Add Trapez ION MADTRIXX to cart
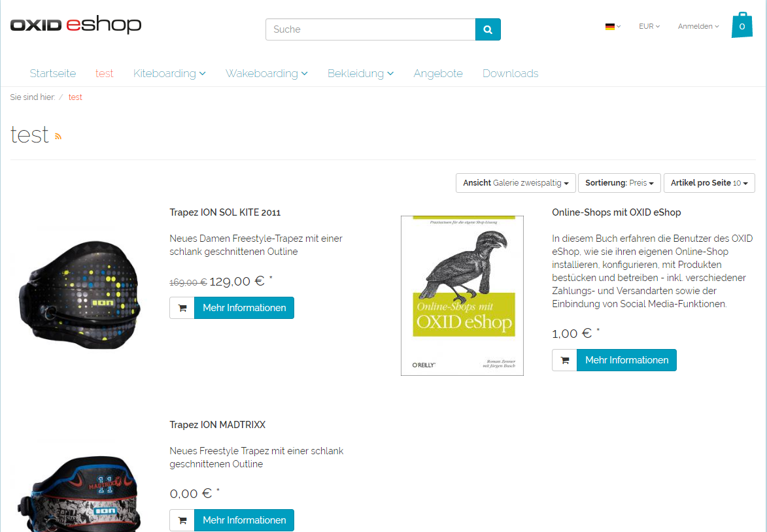Viewport: 767px width, 532px height. pyautogui.click(x=182, y=520)
